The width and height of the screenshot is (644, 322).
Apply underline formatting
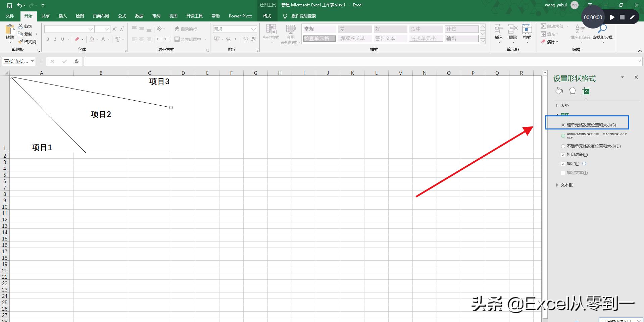(x=62, y=39)
